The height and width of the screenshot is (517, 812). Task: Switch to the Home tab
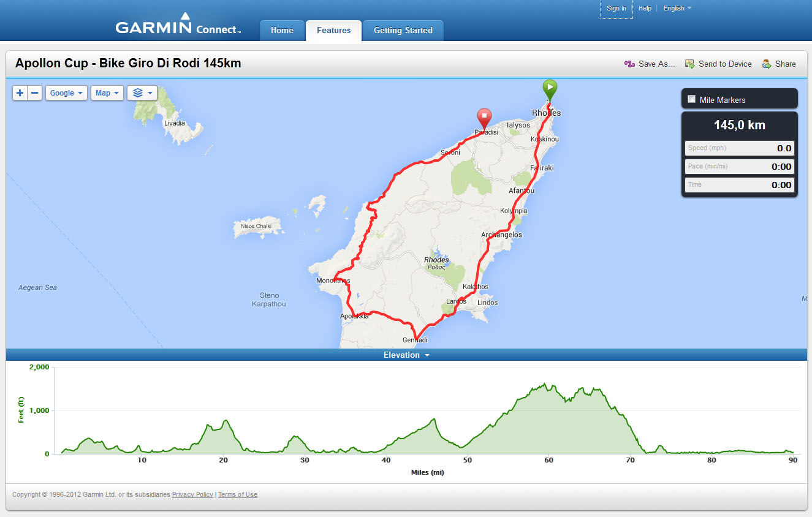click(282, 31)
